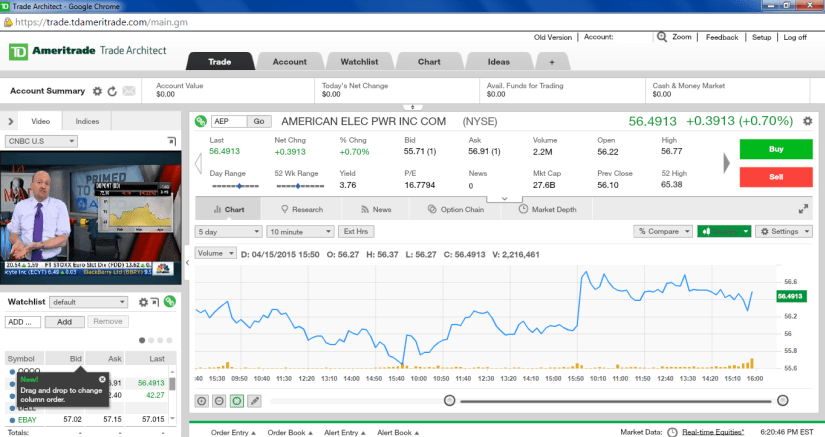Open the Watchlist default dropdown
Screen dimensions: 825x437
tap(89, 302)
